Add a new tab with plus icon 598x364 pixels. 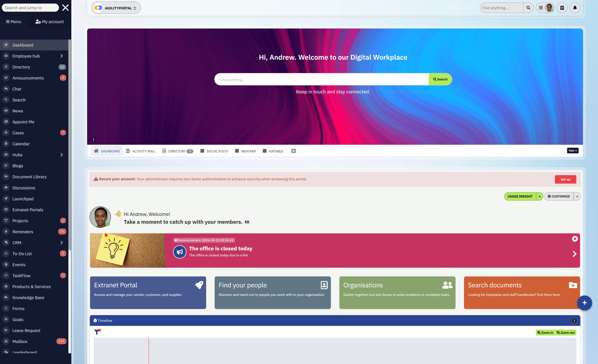(x=293, y=151)
